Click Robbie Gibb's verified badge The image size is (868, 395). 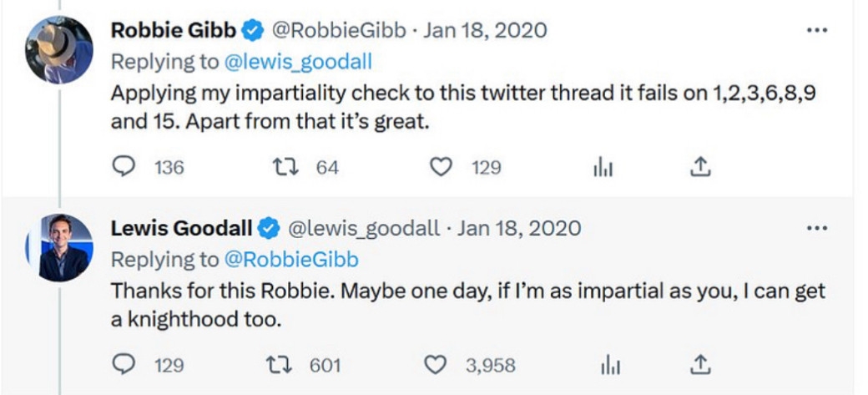251,32
